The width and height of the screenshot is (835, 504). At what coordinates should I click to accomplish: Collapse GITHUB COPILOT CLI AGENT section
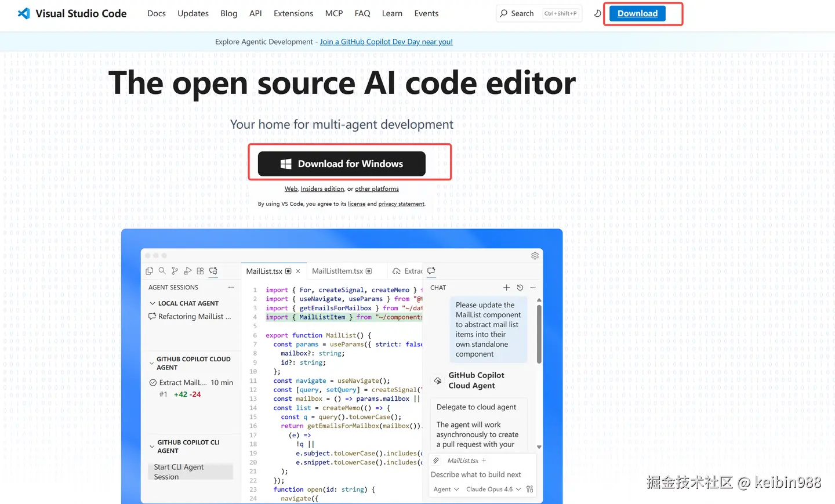152,447
